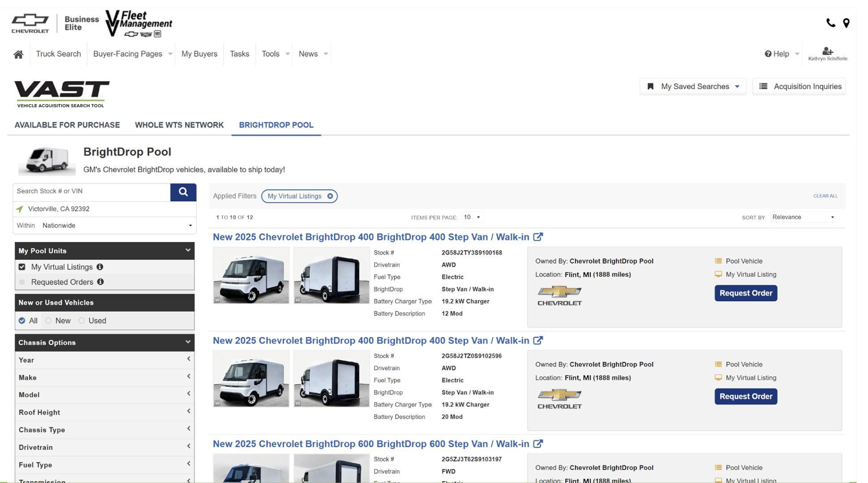Uncheck My Virtual Listings checkbox
868x483 pixels.
point(22,267)
